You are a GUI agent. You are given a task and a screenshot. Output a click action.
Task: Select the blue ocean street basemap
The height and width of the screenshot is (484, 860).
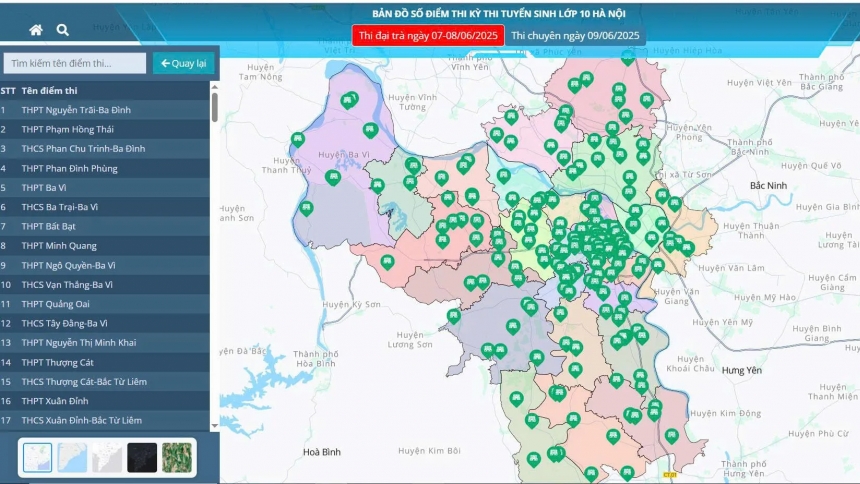coord(72,457)
